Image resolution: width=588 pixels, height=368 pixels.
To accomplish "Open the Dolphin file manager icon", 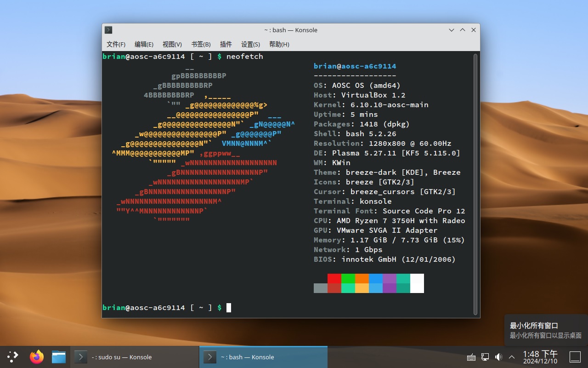I will pyautogui.click(x=59, y=356).
